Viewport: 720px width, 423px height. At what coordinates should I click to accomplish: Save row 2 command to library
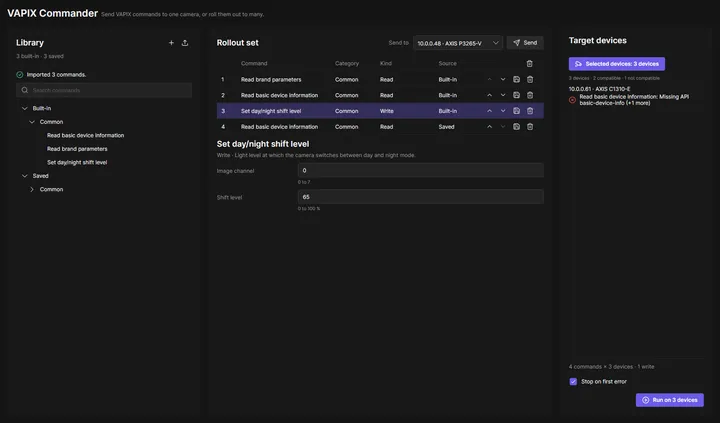click(516, 95)
